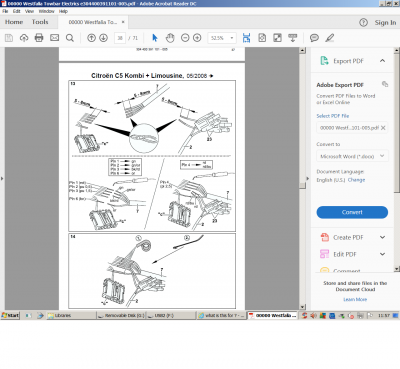Add a sticky note comment icon
400x369 pixels.
tap(314, 38)
